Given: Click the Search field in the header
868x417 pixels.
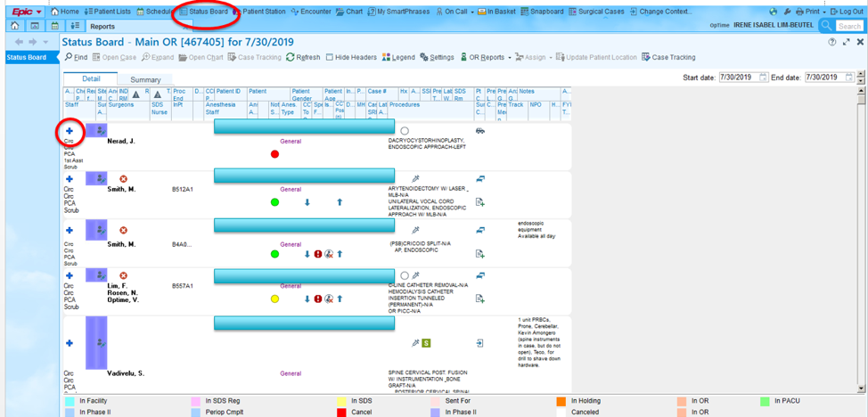Looking at the screenshot, I should click(848, 26).
